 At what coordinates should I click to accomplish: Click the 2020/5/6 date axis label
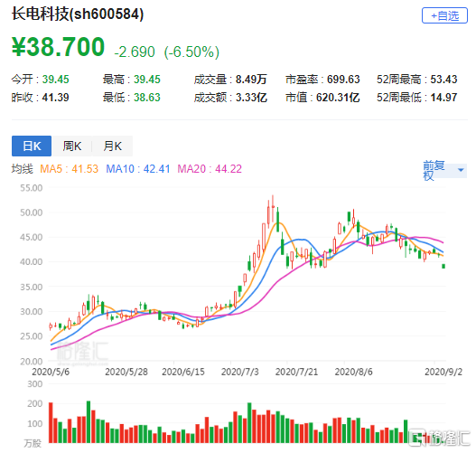tap(51, 372)
